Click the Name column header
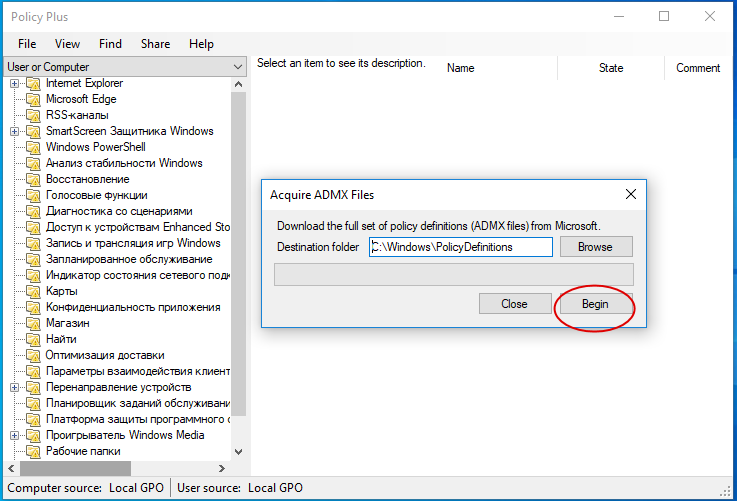Screen dimensions: 737x501 (499, 68)
